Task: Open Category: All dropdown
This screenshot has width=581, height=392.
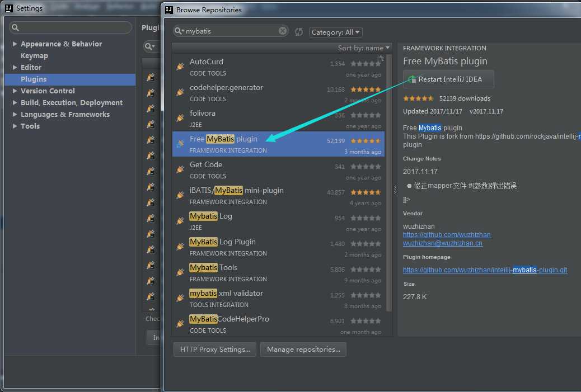Action: 336,32
